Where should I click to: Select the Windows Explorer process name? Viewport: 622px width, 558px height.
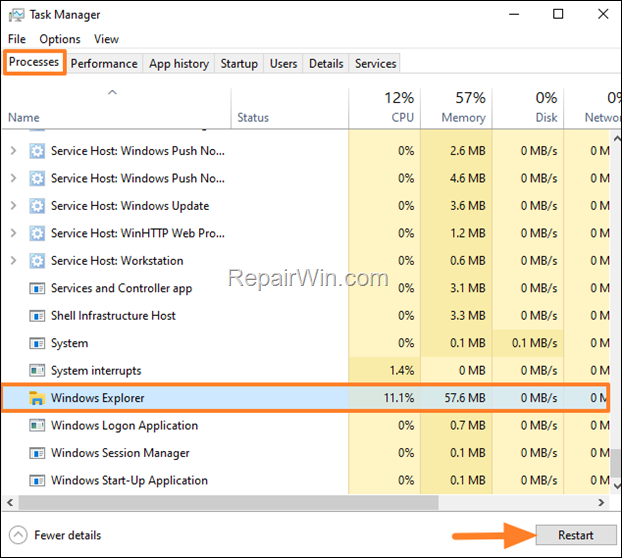click(x=98, y=398)
